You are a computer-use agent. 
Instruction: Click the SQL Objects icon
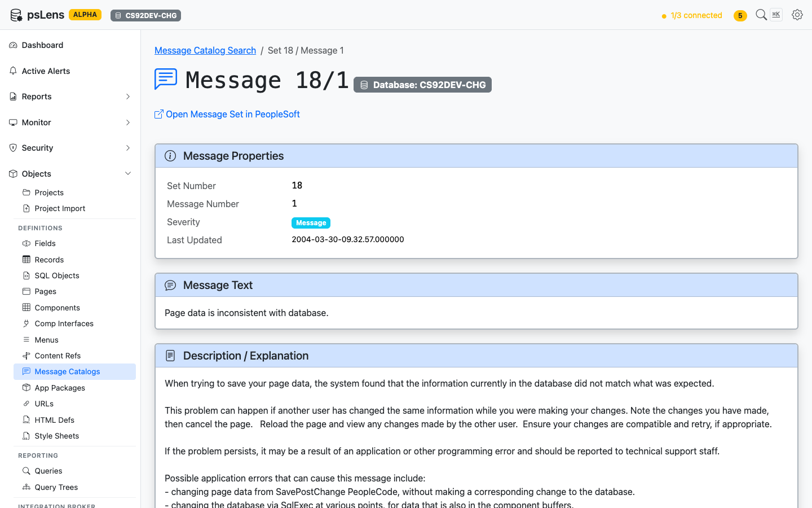[27, 275]
